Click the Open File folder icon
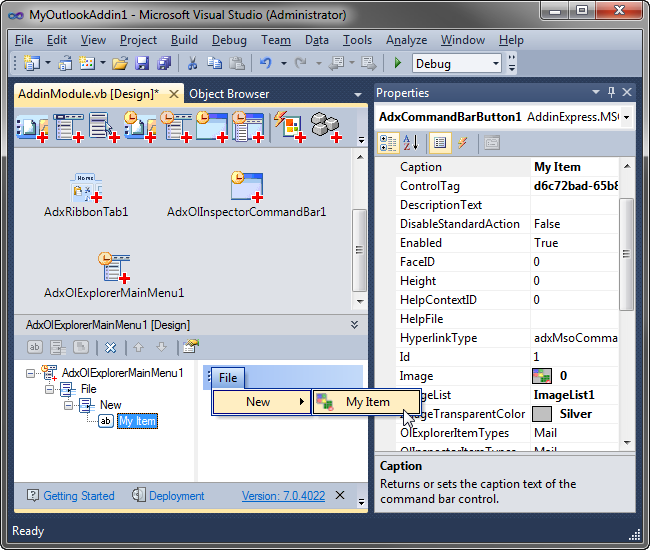Image resolution: width=650 pixels, height=550 pixels. coord(120,63)
